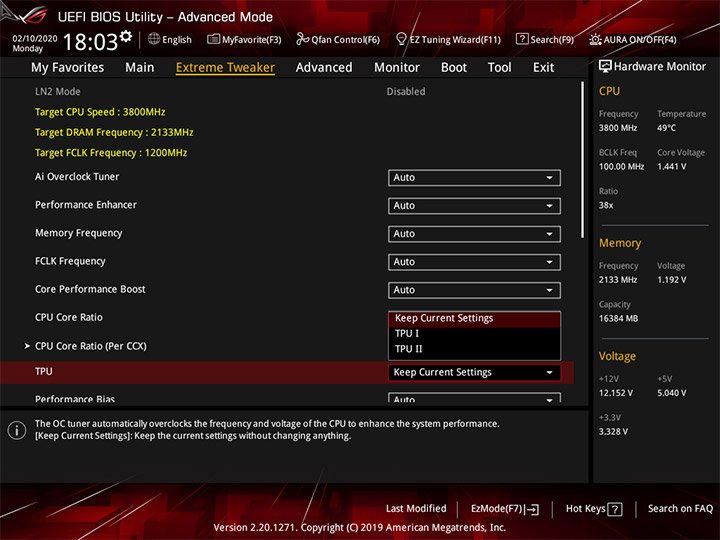The image size is (720, 540).
Task: Choose TPU I from the list
Action: (474, 334)
